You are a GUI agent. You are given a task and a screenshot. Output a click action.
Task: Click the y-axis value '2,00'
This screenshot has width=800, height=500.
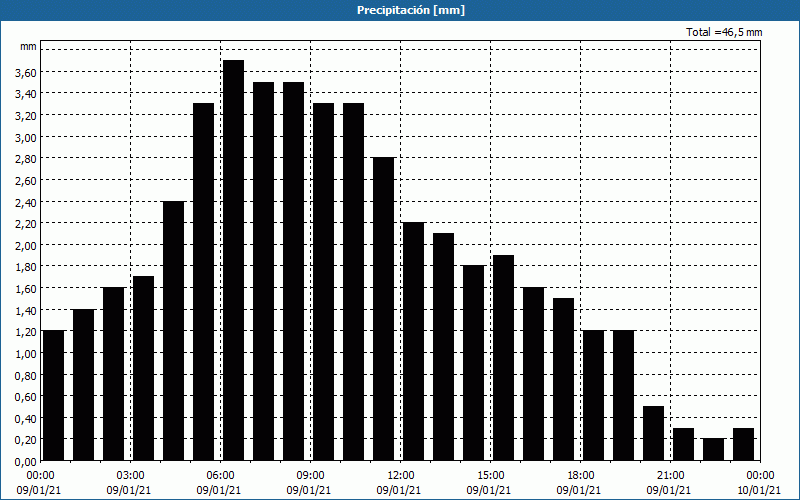pyautogui.click(x=26, y=245)
